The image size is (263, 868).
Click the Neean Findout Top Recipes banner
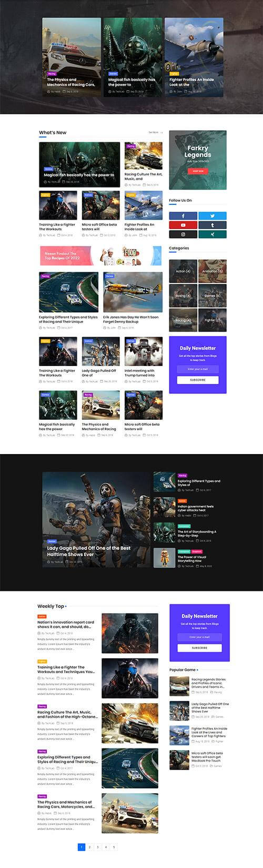tap(100, 256)
